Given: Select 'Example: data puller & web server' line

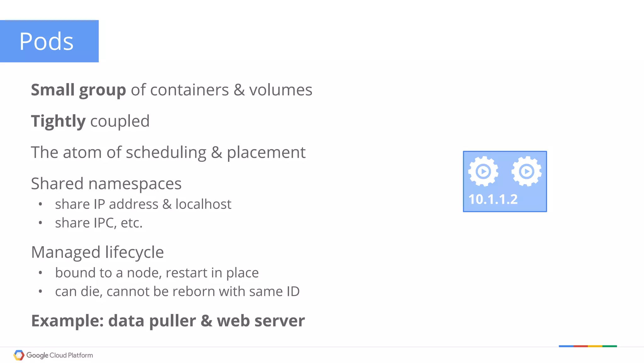Looking at the screenshot, I should pyautogui.click(x=168, y=321).
